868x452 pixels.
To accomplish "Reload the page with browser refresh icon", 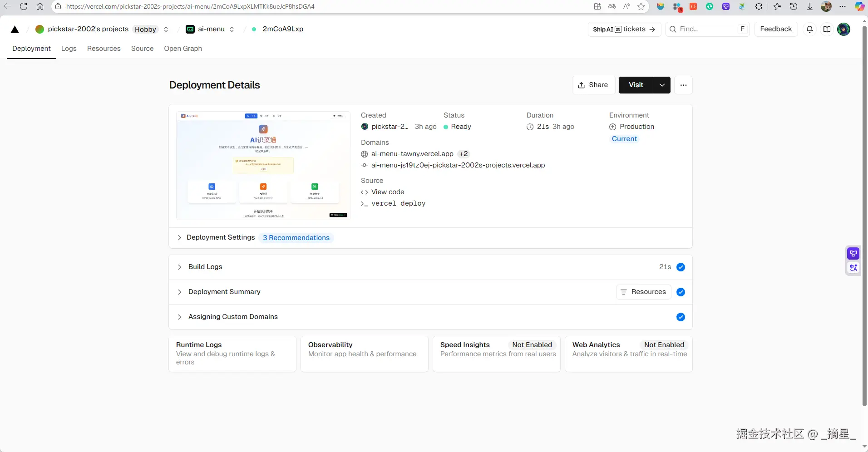I will 24,6.
